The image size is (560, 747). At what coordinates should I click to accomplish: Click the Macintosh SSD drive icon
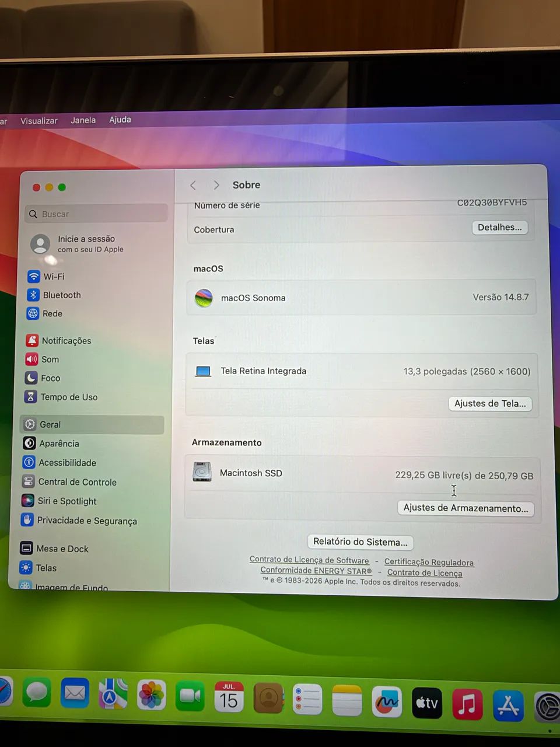[202, 472]
